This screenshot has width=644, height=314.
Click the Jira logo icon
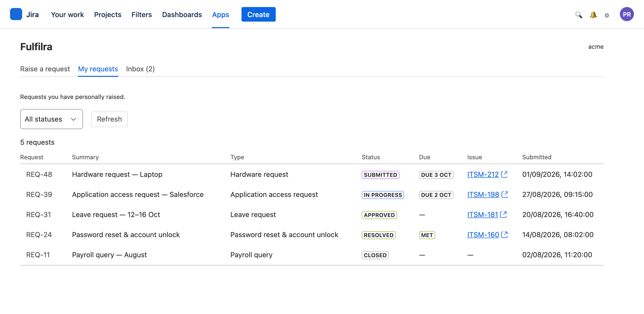[x=16, y=14]
